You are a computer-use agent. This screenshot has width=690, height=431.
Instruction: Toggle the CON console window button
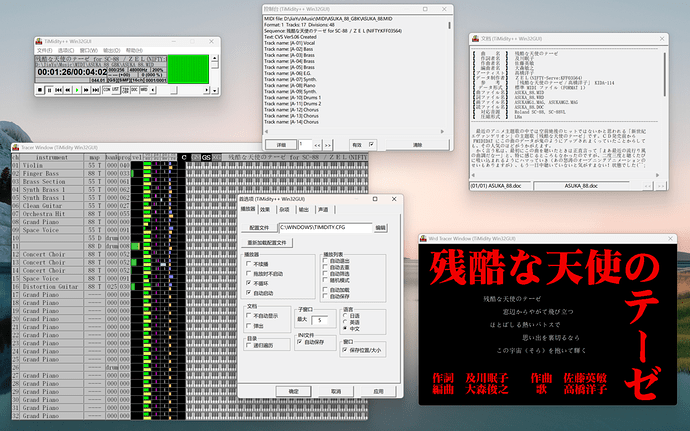pyautogui.click(x=106, y=89)
